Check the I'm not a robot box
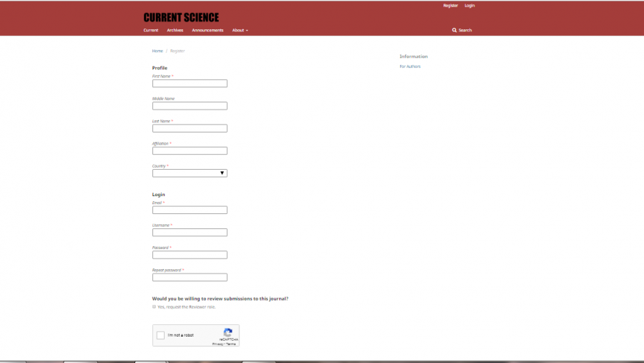The height and width of the screenshot is (363, 644). (161, 335)
